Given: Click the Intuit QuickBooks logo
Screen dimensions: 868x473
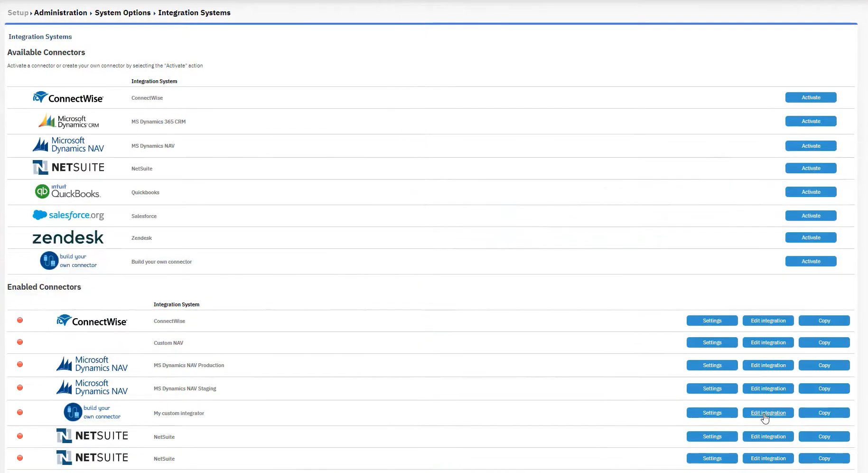Looking at the screenshot, I should (68, 191).
